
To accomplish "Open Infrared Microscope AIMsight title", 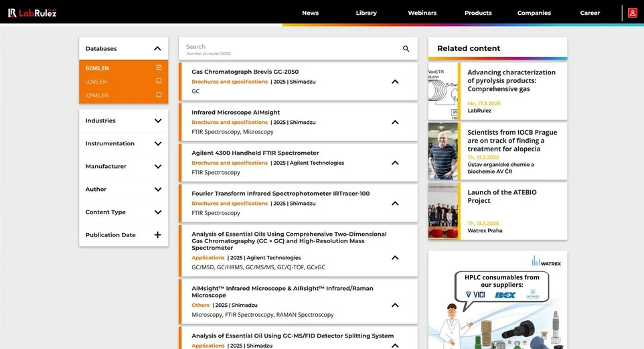I will 236,113.
